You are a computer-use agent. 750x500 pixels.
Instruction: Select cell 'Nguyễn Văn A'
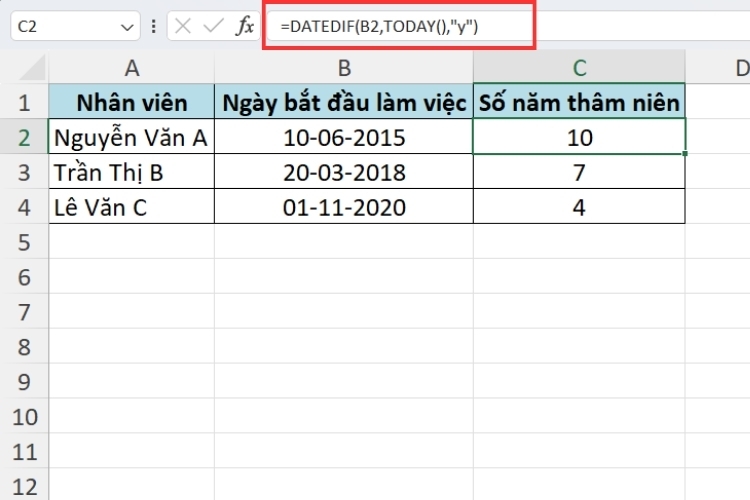132,137
